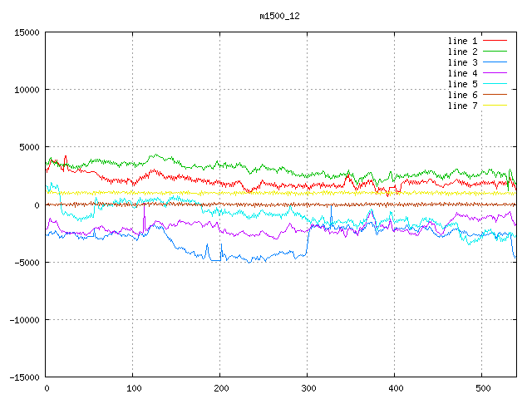Click the 'line 3' legend label
This screenshot has height=399, width=532.
[463, 62]
